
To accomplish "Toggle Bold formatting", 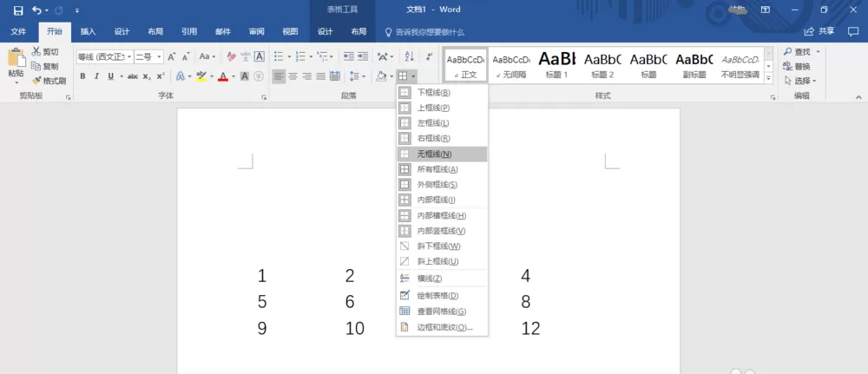I will click(82, 75).
